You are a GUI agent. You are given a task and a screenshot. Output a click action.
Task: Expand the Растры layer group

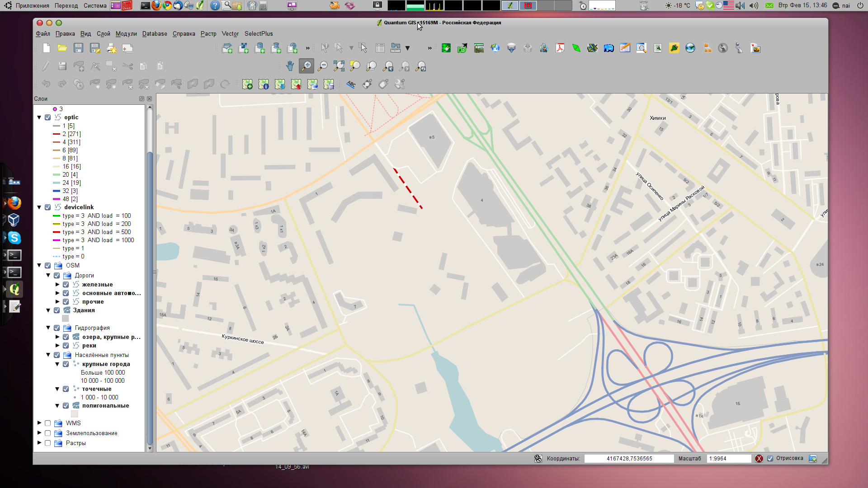39,443
